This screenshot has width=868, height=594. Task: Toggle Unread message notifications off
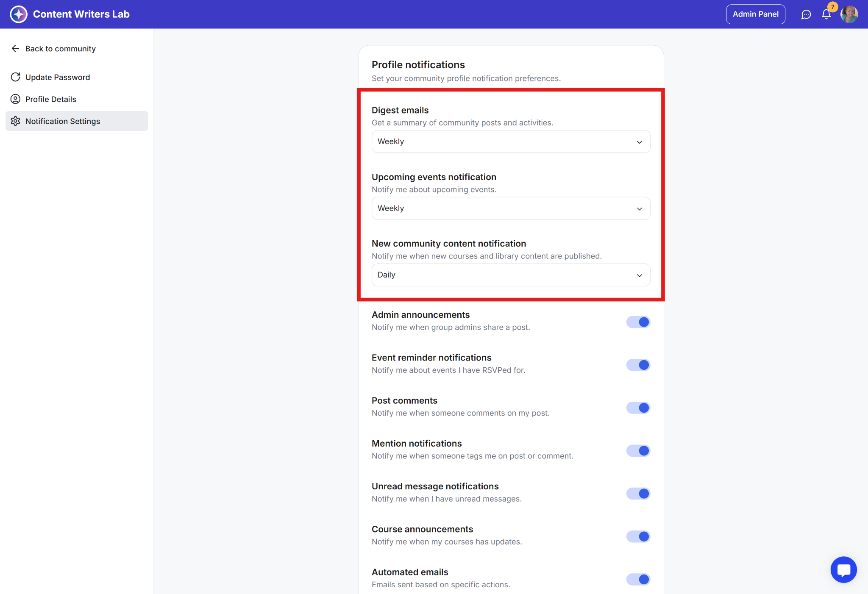[638, 494]
